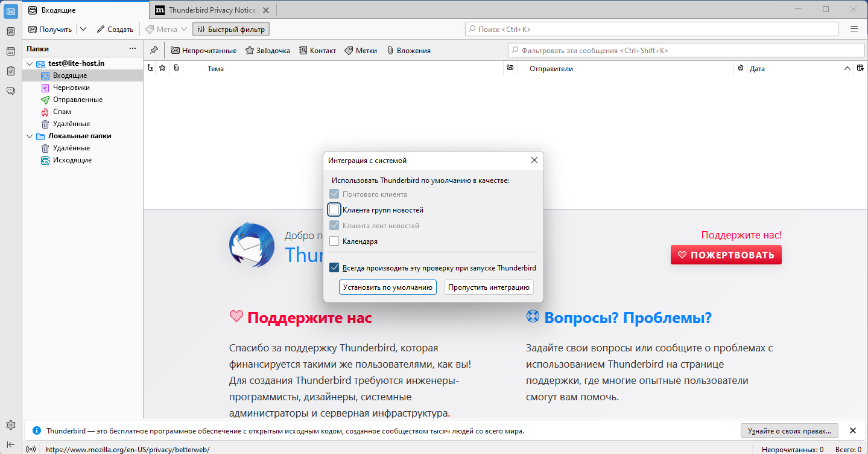
Task: Filter by Звёздочка starred messages
Action: tap(268, 51)
